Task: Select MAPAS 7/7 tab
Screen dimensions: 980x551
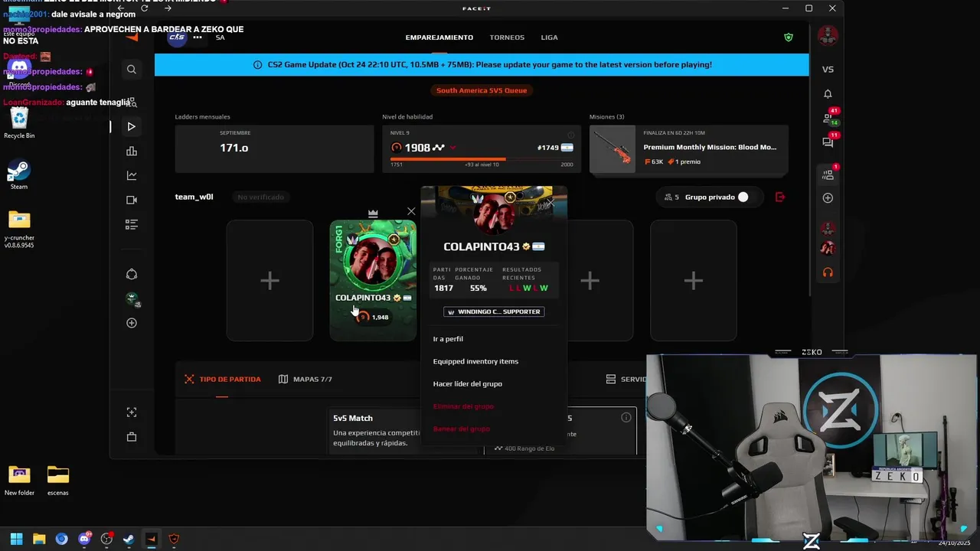Action: pos(305,379)
